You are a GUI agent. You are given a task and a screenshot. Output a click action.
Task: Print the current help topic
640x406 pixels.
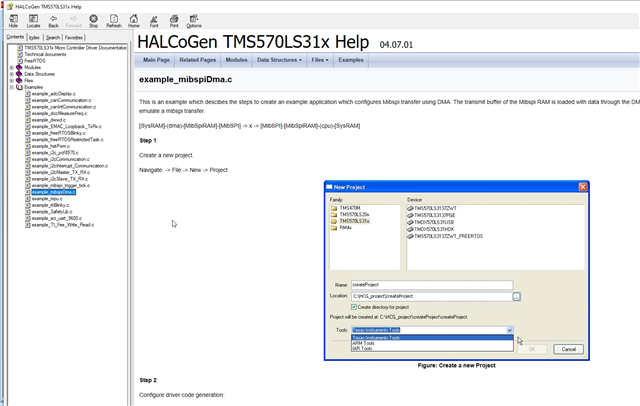174,21
